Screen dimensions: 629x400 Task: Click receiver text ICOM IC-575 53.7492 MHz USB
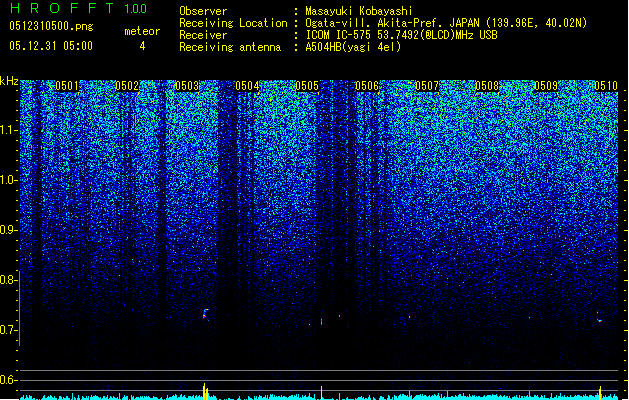401,35
